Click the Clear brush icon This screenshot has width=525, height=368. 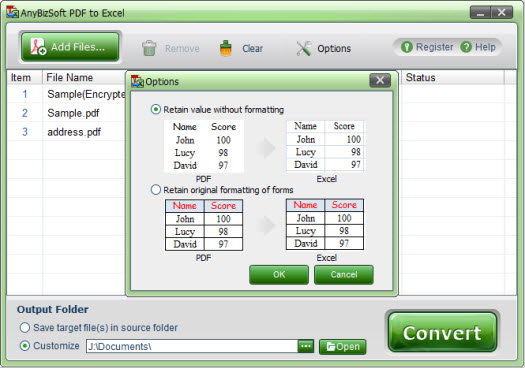tap(226, 48)
